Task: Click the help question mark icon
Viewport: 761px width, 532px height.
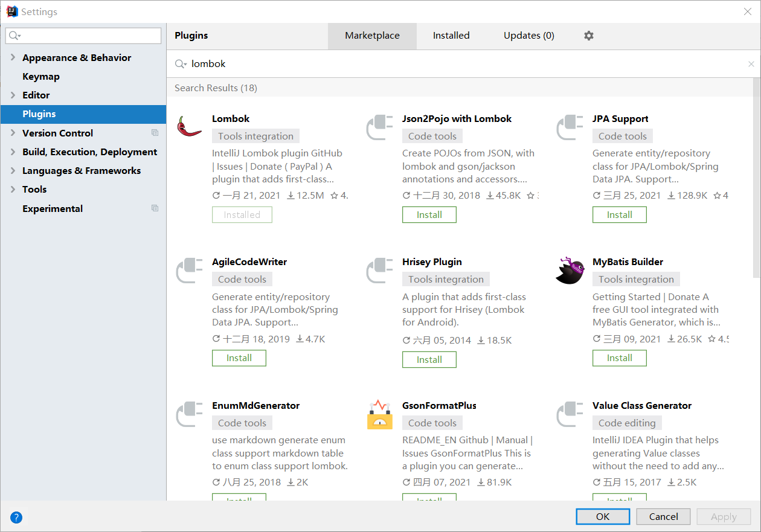Action: tap(16, 518)
